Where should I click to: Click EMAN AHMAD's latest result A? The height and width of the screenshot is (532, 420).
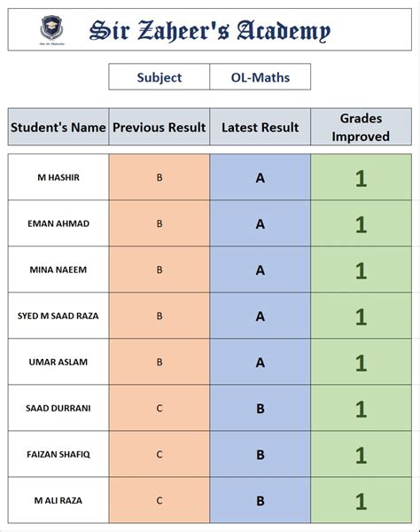click(261, 223)
